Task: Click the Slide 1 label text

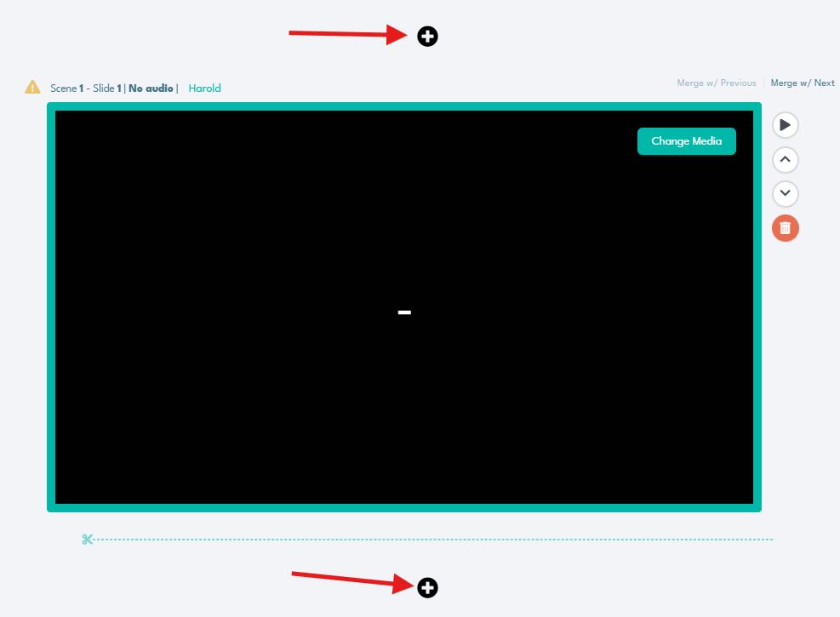Action: click(x=107, y=88)
